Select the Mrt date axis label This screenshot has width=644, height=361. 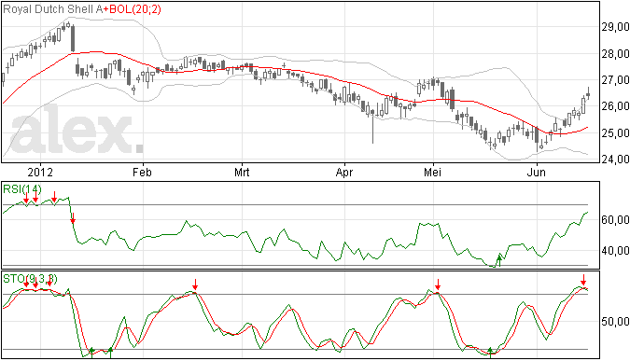pos(242,172)
